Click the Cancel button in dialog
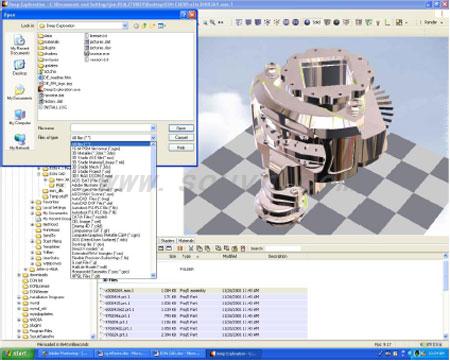 [181, 137]
